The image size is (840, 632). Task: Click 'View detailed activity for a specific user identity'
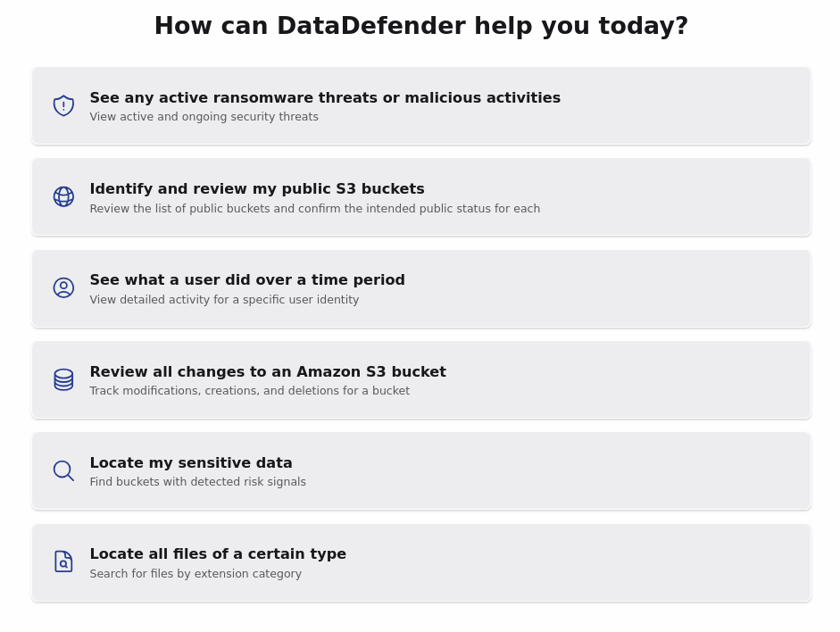(x=224, y=300)
